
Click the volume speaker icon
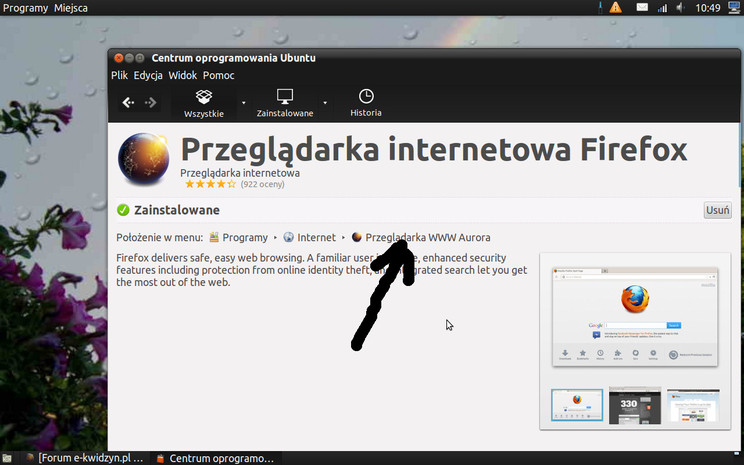point(679,8)
